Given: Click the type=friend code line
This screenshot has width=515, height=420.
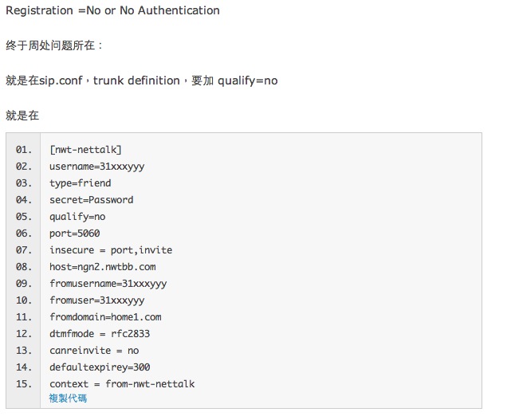Looking at the screenshot, I should 80,183.
